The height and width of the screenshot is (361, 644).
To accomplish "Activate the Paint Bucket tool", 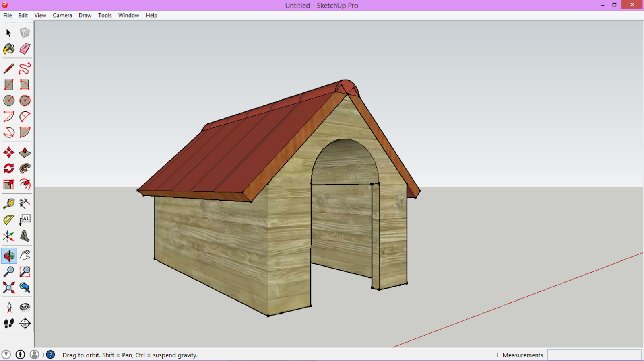I will 9,49.
